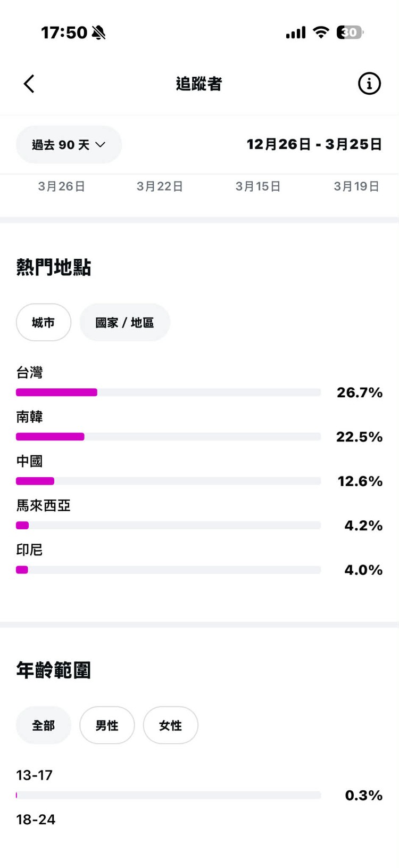Select the 全部 gender filter pill
Viewport: 399px width, 868px height.
pyautogui.click(x=43, y=725)
